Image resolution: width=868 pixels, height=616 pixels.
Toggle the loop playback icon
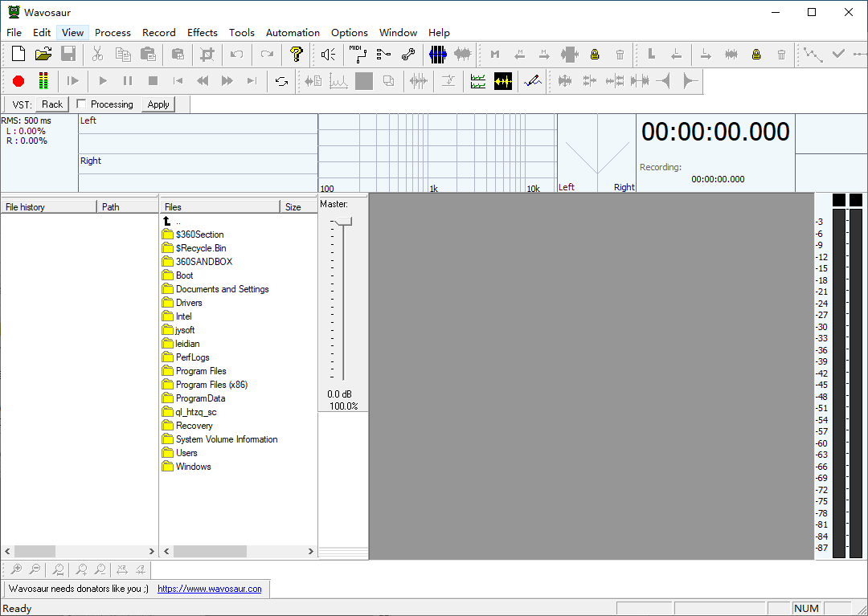tap(281, 81)
